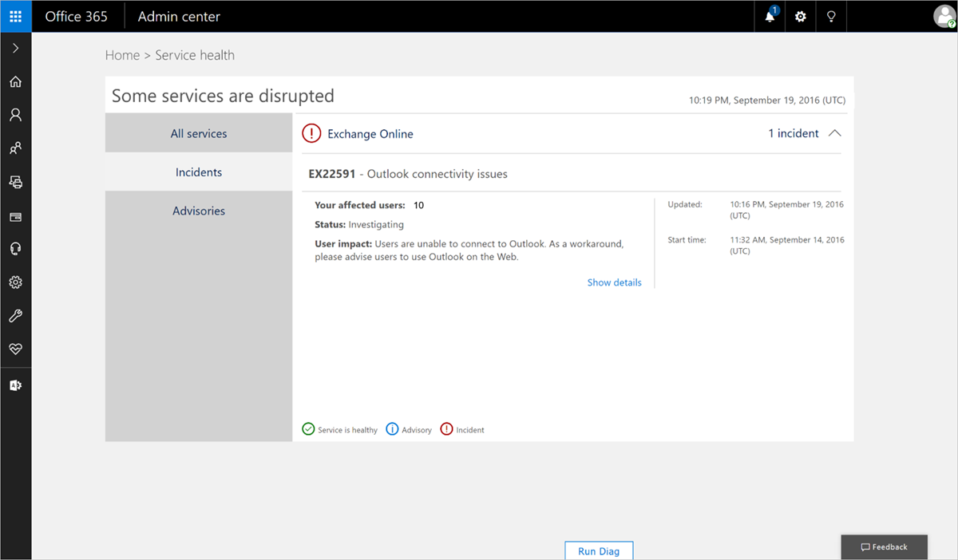The width and height of the screenshot is (958, 560).
Task: Click the Billing card icon in sidebar
Action: coord(15,216)
